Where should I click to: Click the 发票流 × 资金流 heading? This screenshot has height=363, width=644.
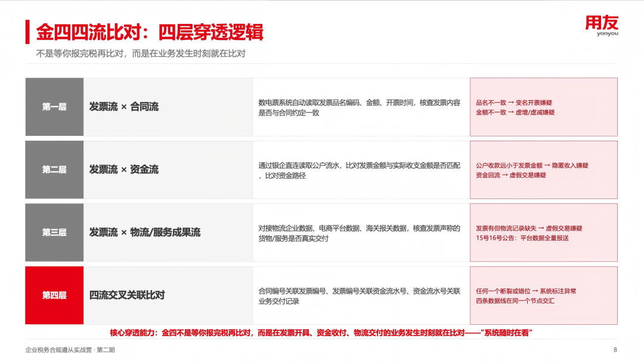[x=123, y=170]
